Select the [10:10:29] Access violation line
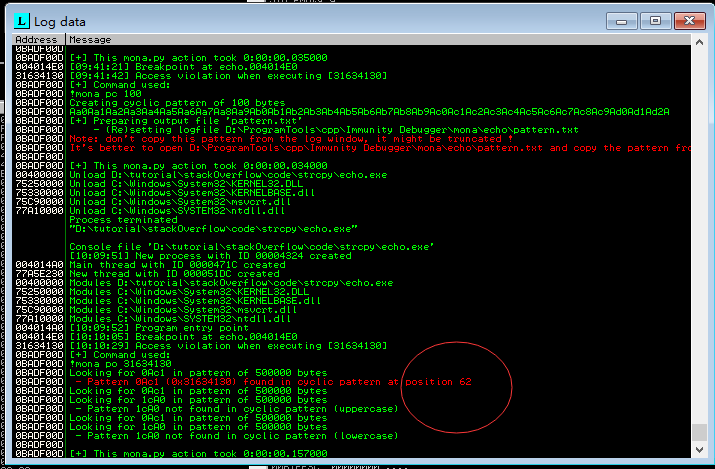This screenshot has height=469, width=715. (228, 346)
